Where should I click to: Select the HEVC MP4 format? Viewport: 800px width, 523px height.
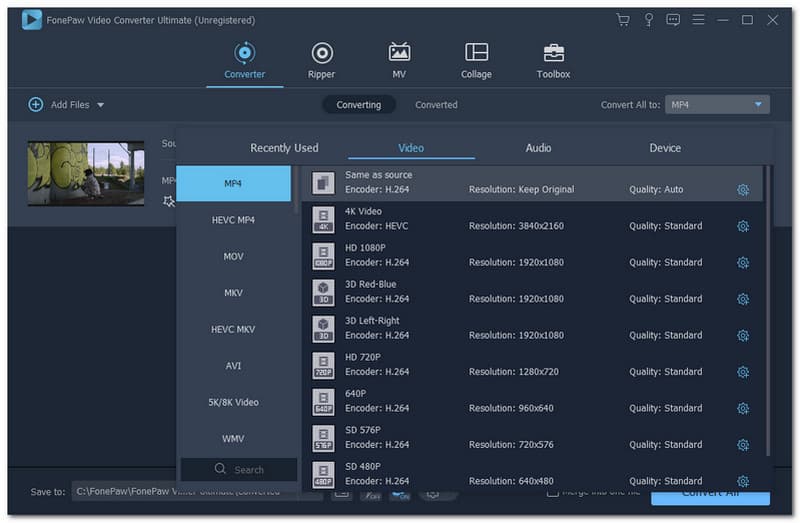coord(233,220)
